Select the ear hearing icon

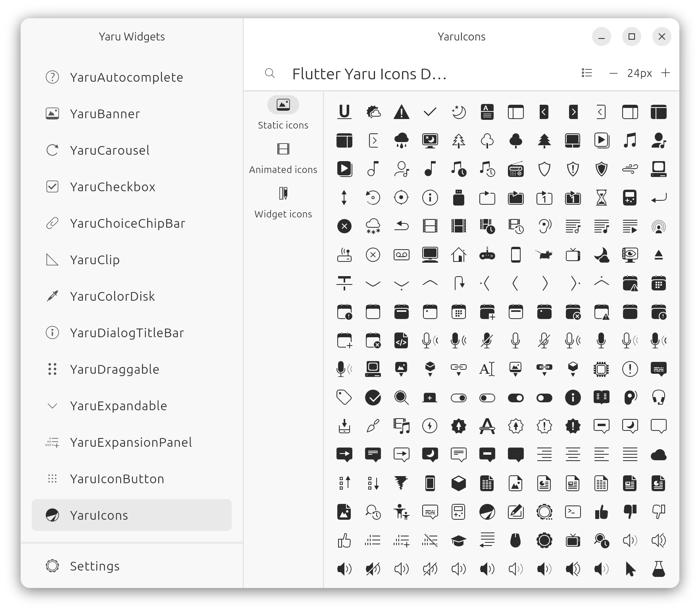tap(544, 226)
